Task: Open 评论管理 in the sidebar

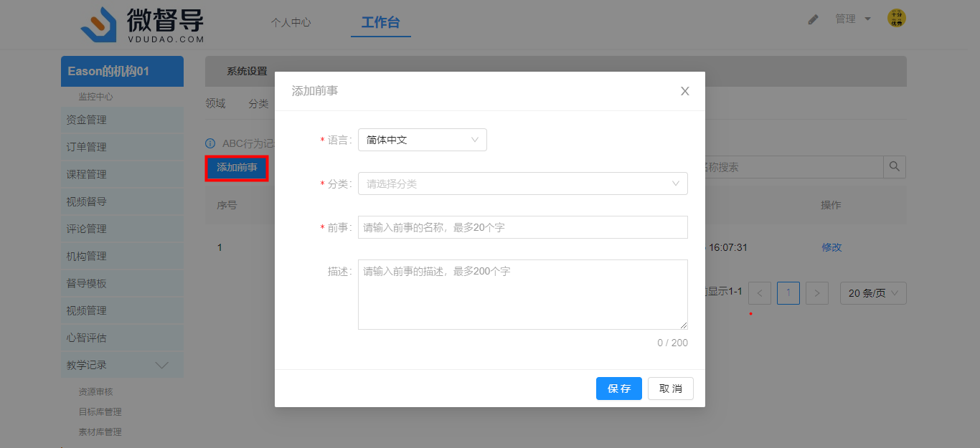Action: [122, 229]
